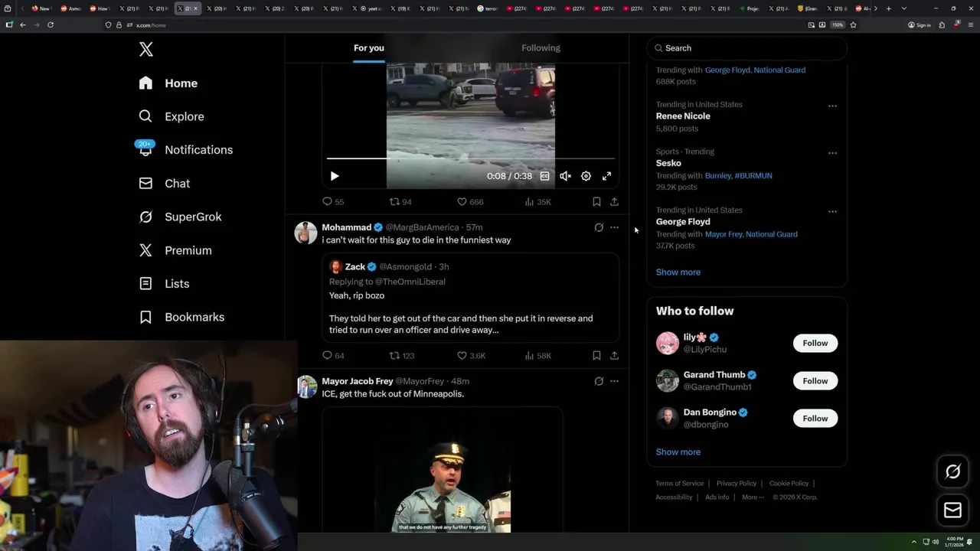980x551 pixels.
Task: Open Renee Nicole trending topic
Action: coord(683,116)
